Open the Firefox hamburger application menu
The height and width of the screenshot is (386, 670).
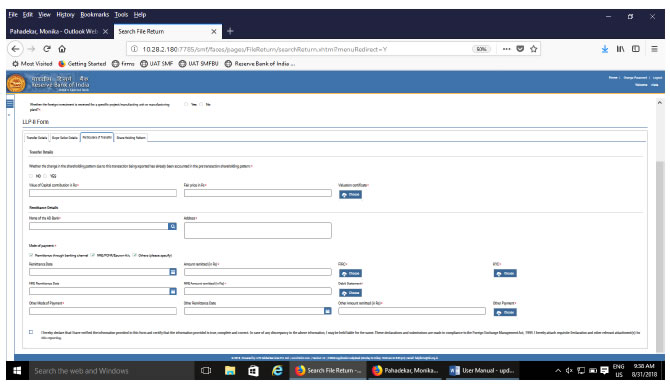pyautogui.click(x=654, y=49)
